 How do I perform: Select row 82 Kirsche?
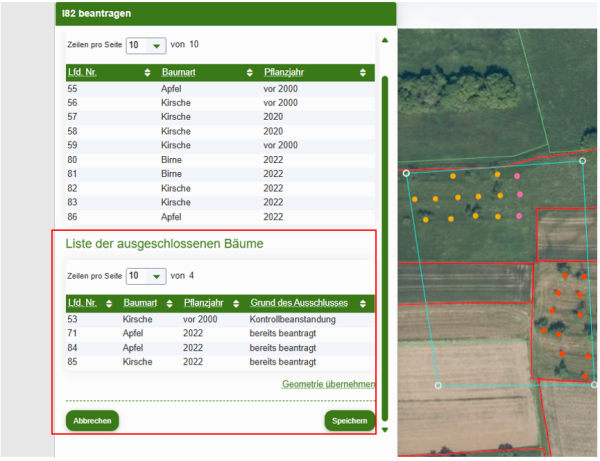220,188
